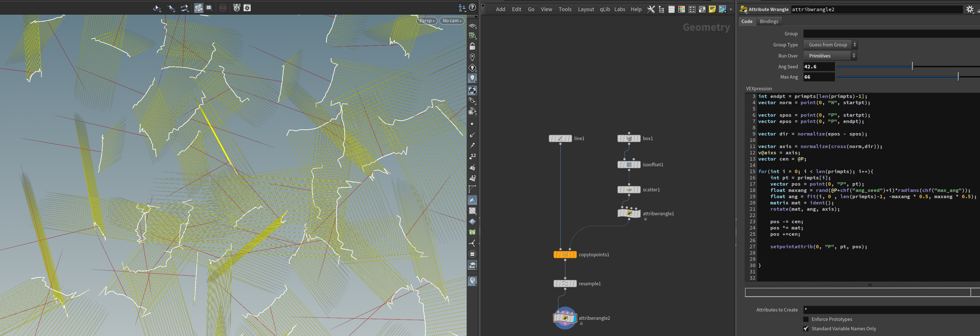The width and height of the screenshot is (980, 336).
Task: Open the qLib menu
Action: pyautogui.click(x=604, y=9)
